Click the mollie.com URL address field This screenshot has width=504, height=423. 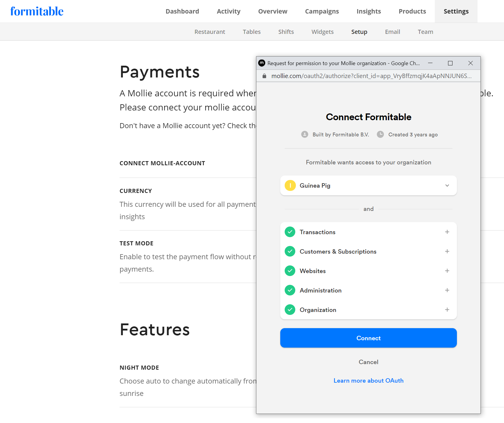pos(371,76)
